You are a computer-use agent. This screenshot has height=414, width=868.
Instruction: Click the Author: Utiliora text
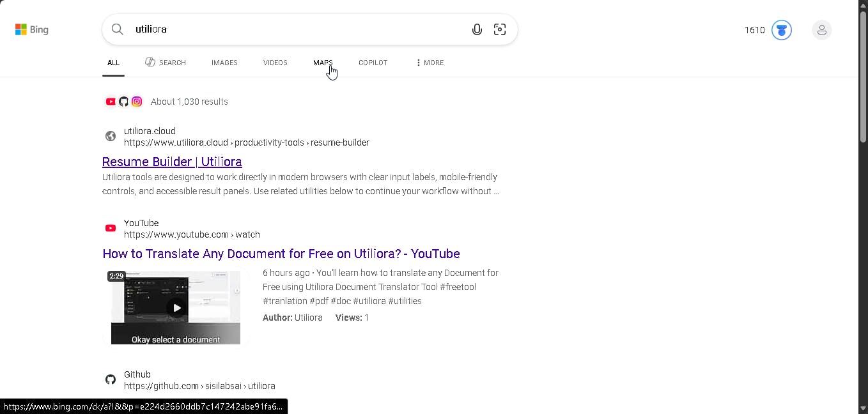click(293, 318)
